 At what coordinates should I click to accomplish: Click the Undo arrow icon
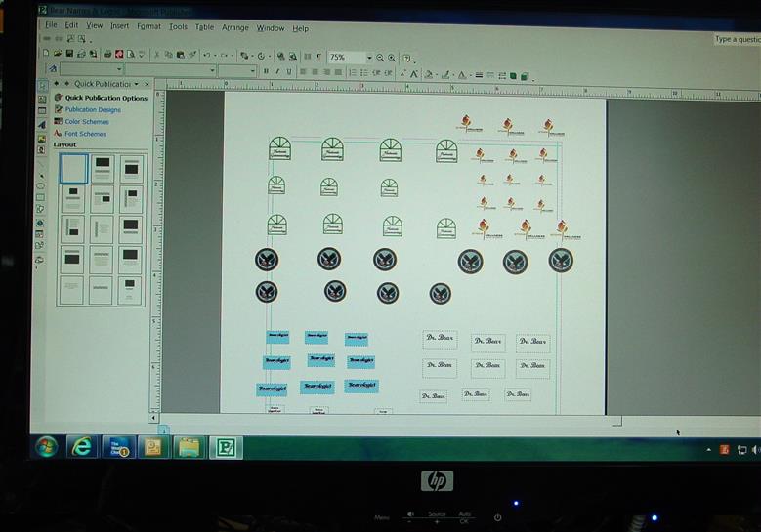coord(206,56)
